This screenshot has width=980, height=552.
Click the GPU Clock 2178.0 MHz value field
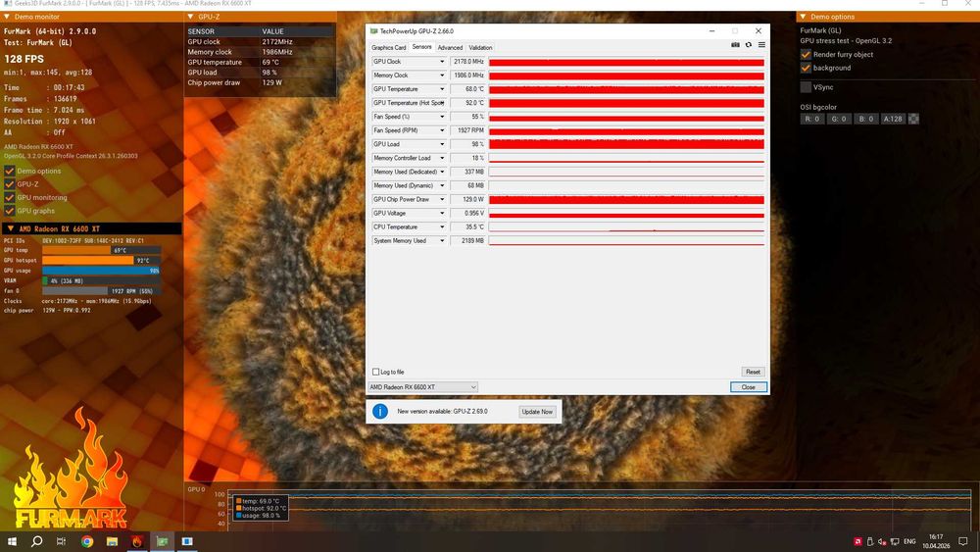pos(468,61)
